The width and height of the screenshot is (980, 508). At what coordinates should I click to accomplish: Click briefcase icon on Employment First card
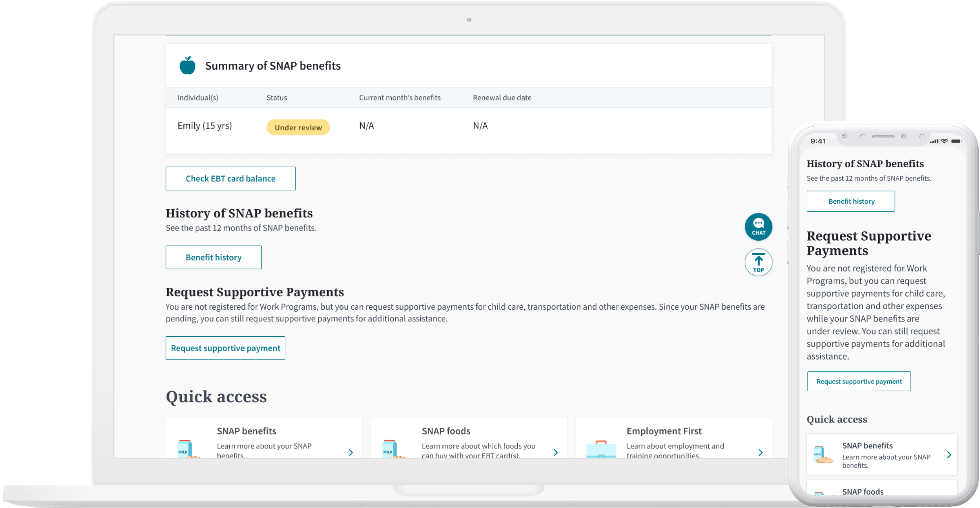pos(601,450)
